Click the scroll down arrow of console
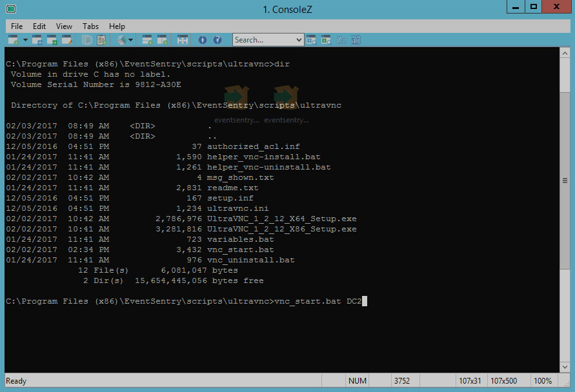Viewport: 575px width, 392px height. [x=565, y=367]
